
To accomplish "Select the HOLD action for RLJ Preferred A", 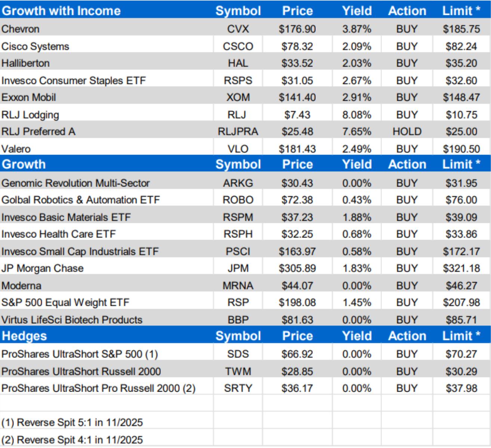I will 407,132.
